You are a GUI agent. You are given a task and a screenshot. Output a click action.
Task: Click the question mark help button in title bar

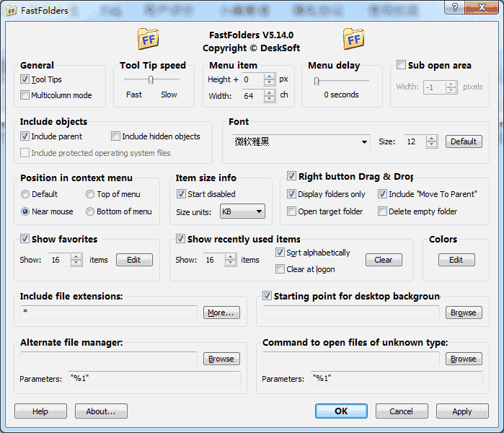click(x=454, y=7)
